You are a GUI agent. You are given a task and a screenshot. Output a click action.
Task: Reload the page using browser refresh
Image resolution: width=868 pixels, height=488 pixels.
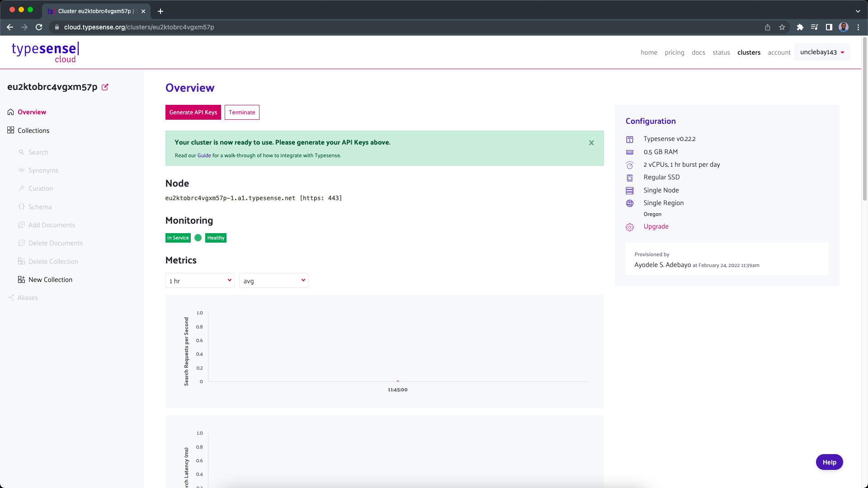point(39,27)
